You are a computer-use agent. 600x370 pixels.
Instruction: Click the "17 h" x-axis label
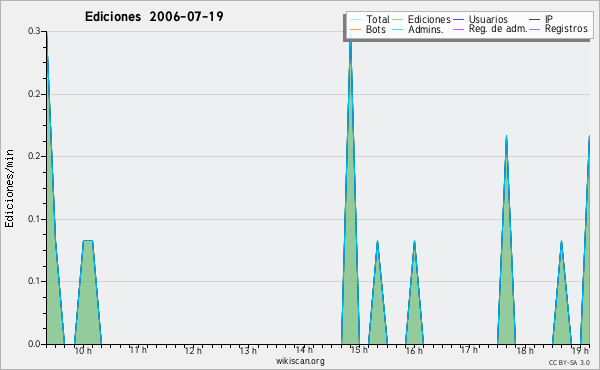coord(469,350)
